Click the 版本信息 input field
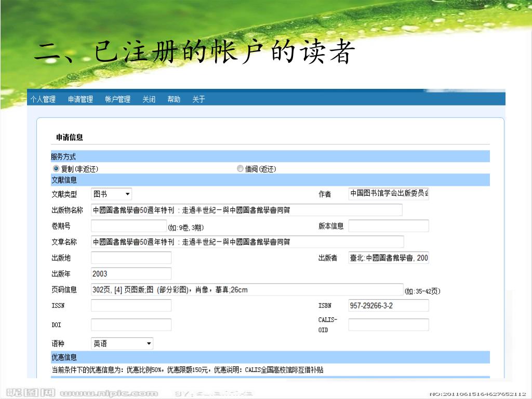 click(x=389, y=226)
